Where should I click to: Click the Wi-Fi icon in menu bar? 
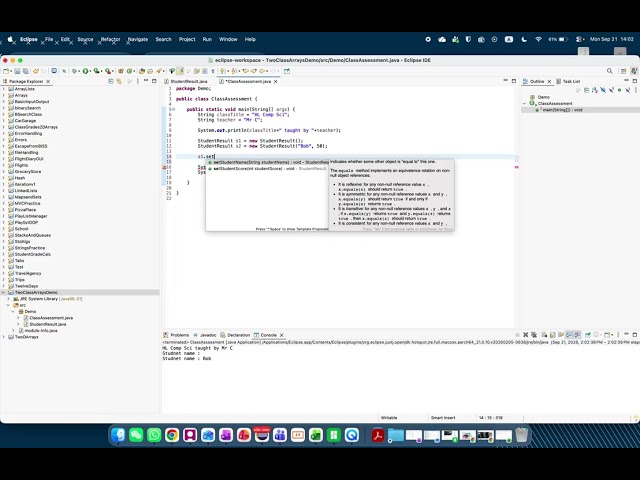click(x=538, y=39)
